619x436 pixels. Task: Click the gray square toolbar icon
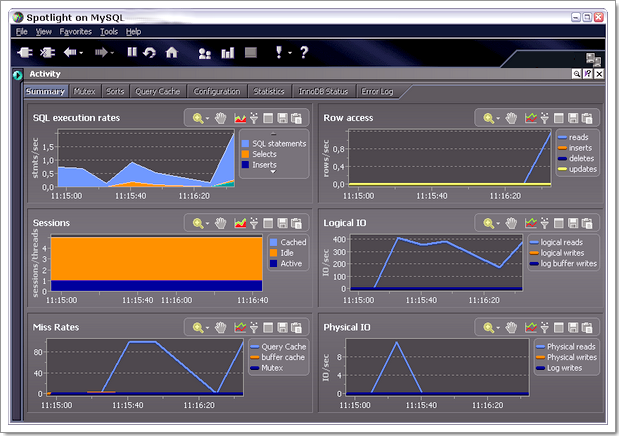coord(251,53)
